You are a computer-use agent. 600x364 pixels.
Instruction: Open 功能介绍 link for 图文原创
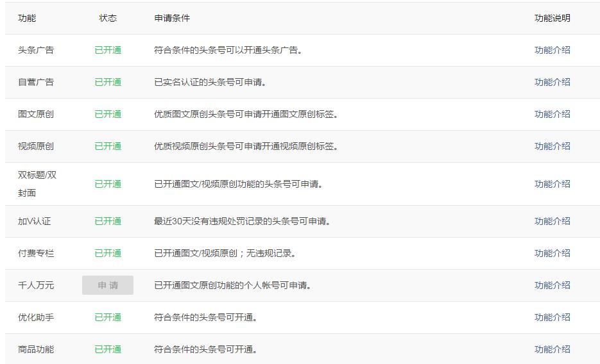coord(552,114)
